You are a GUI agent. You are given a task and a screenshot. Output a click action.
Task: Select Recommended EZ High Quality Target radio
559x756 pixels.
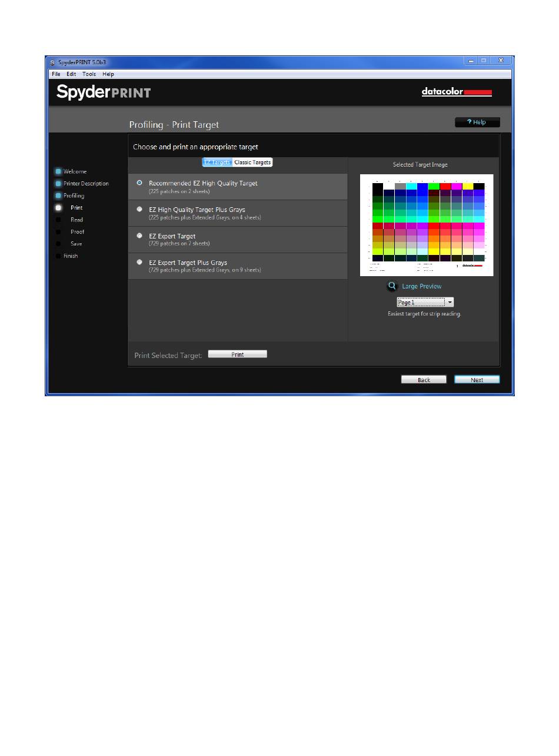coord(139,183)
